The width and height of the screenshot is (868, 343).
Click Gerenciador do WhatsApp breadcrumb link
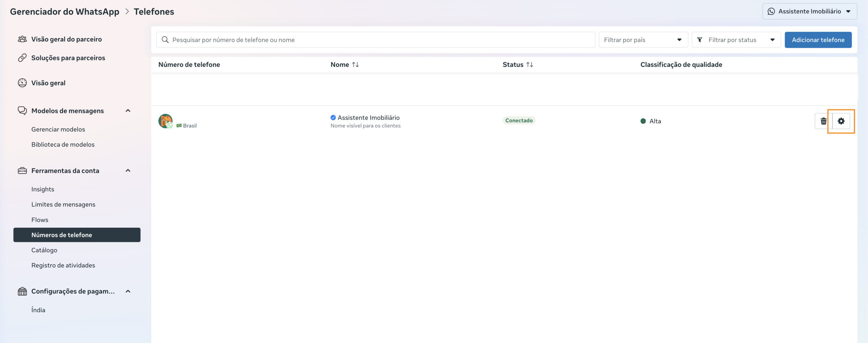(64, 12)
